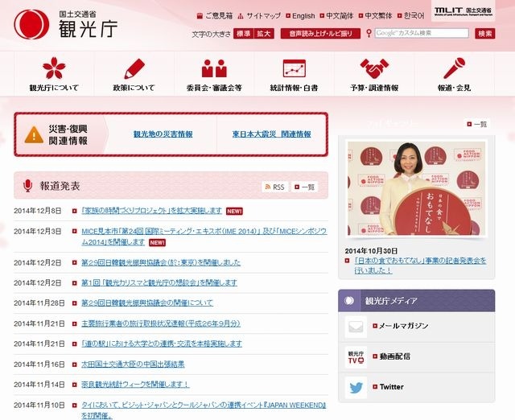Switch language to 中文简体
The image size is (515, 420).
337,16
